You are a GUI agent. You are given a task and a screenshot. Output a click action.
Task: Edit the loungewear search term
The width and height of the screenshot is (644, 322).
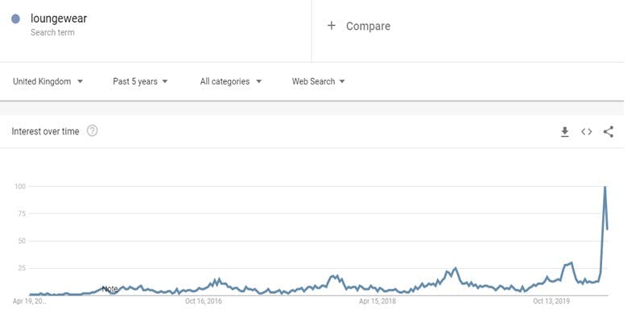pyautogui.click(x=57, y=18)
